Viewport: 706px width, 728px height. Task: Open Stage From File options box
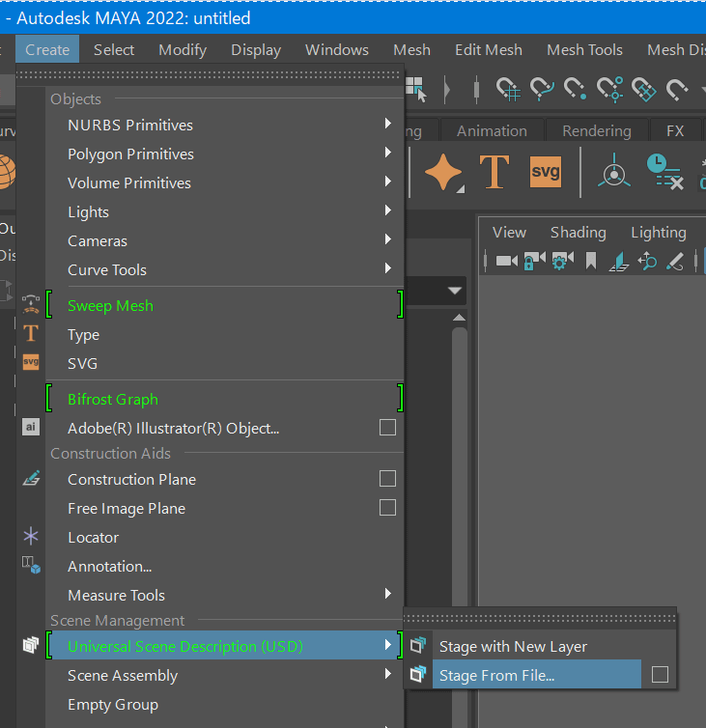(660, 674)
